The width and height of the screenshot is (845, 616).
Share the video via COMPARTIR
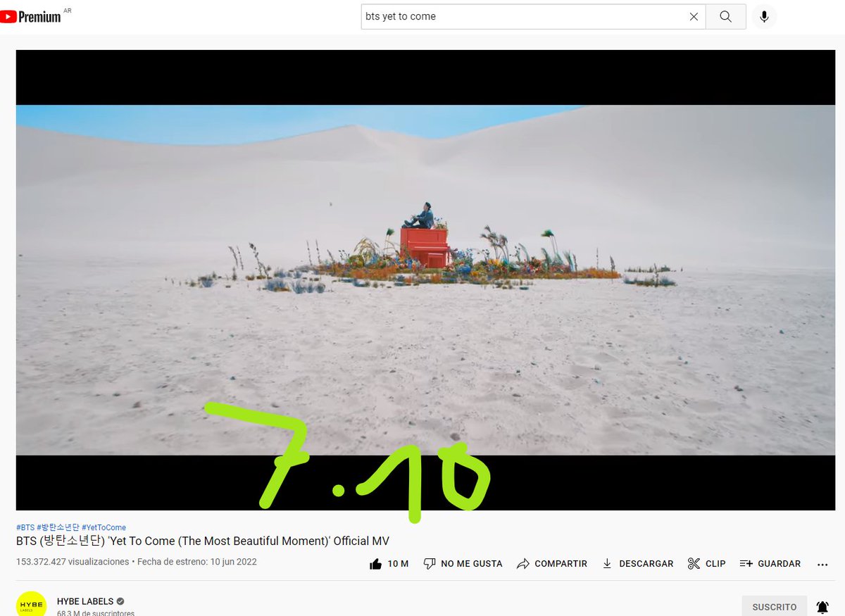pos(552,564)
